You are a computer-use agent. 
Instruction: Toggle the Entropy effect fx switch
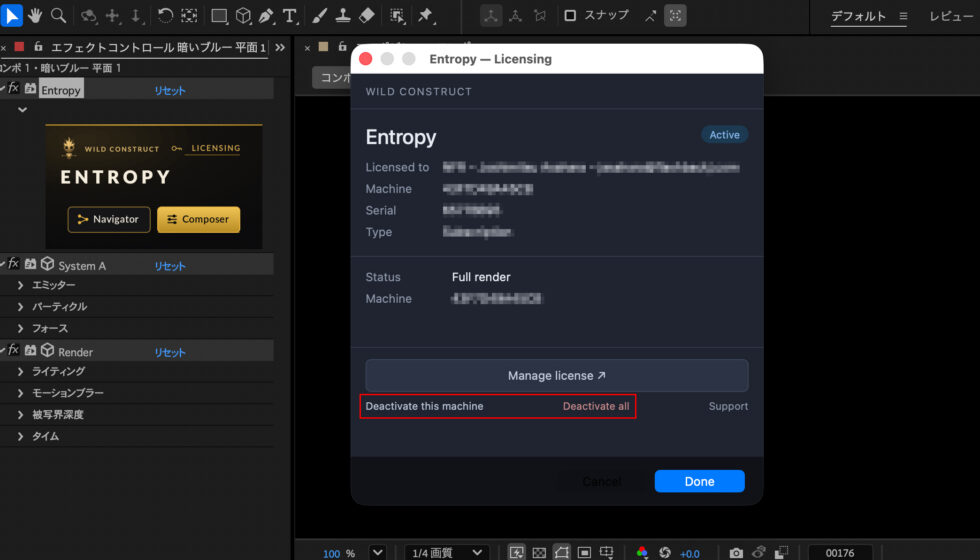13,88
